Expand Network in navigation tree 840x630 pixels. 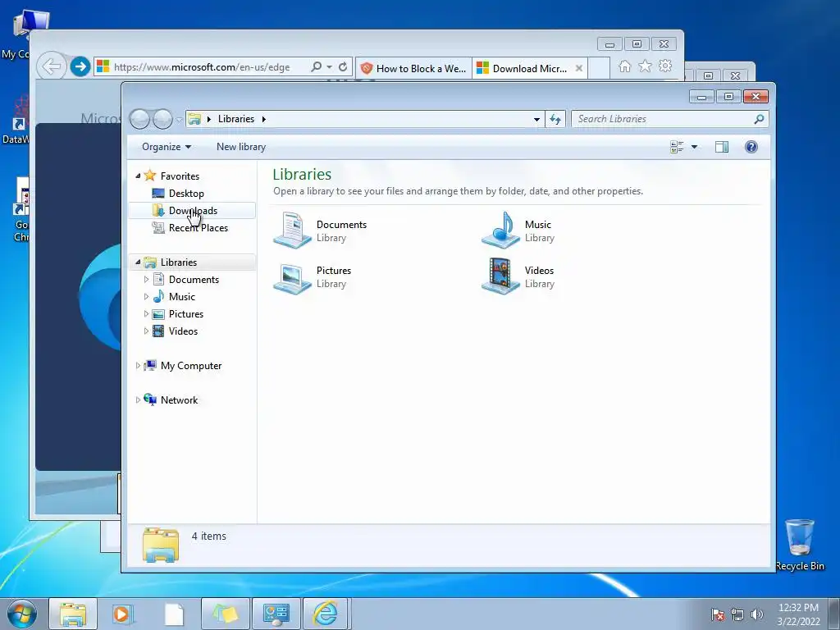tap(138, 399)
